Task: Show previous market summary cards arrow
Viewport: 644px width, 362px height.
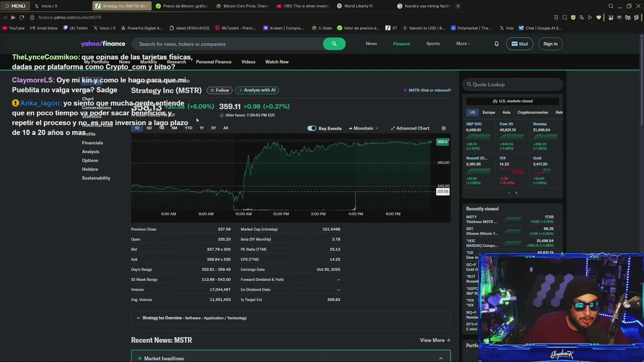Action: pos(509,193)
